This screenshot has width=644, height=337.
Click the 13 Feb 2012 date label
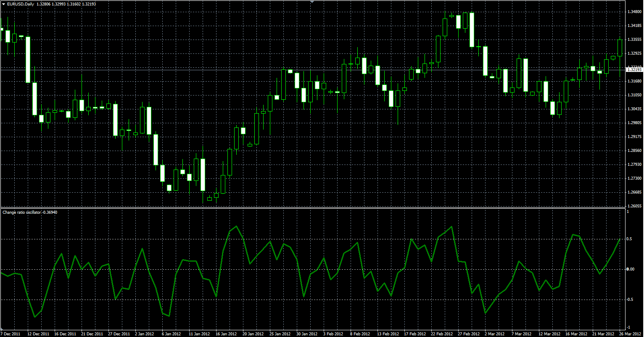click(x=388, y=334)
